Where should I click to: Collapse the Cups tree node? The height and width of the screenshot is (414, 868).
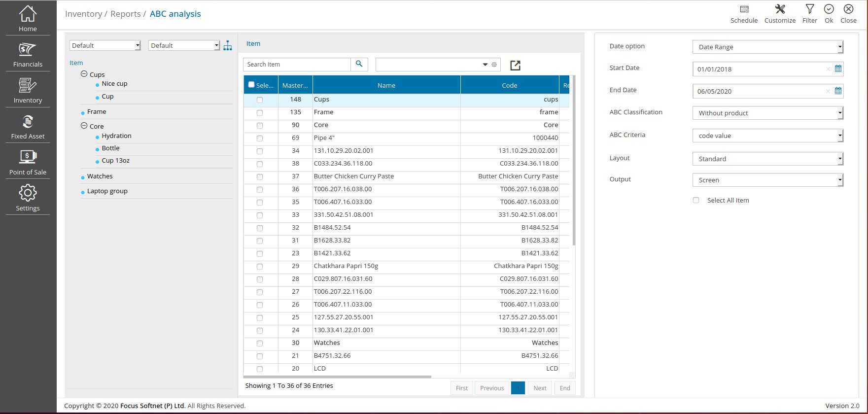pos(84,74)
